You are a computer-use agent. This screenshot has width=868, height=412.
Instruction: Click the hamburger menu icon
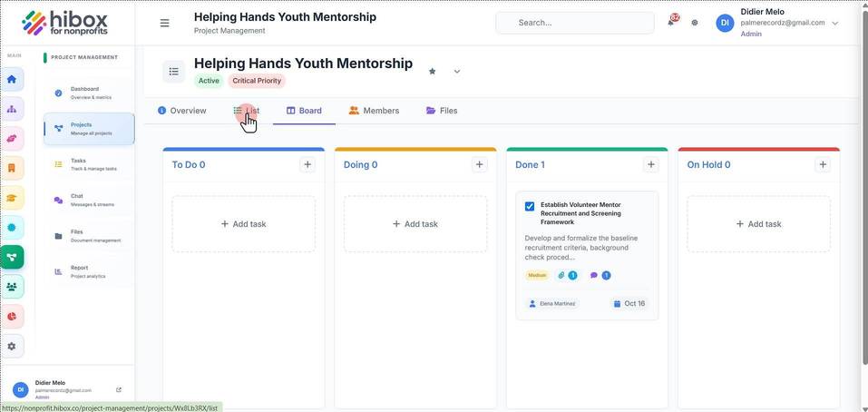(x=164, y=24)
